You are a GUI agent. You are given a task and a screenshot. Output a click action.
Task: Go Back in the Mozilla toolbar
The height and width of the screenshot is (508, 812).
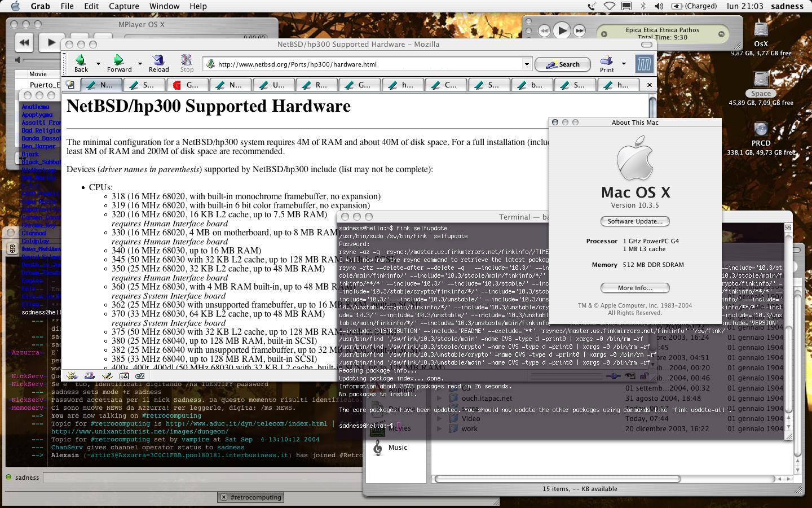click(81, 63)
